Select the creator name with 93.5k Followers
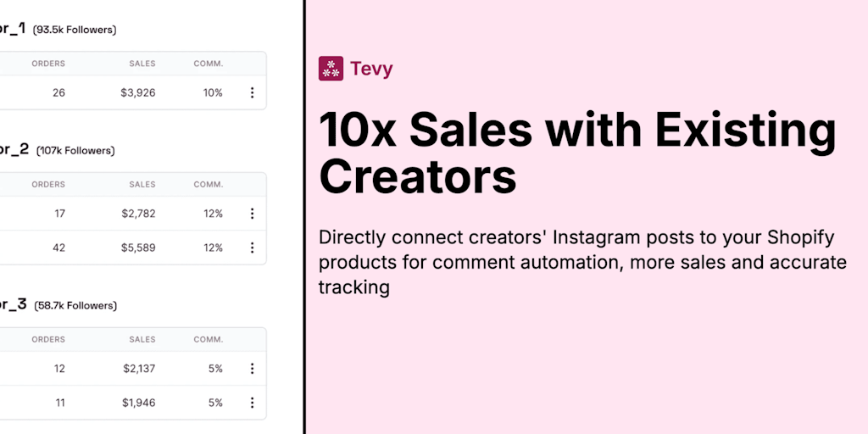Viewport: 868px width, 434px height. 14,29
